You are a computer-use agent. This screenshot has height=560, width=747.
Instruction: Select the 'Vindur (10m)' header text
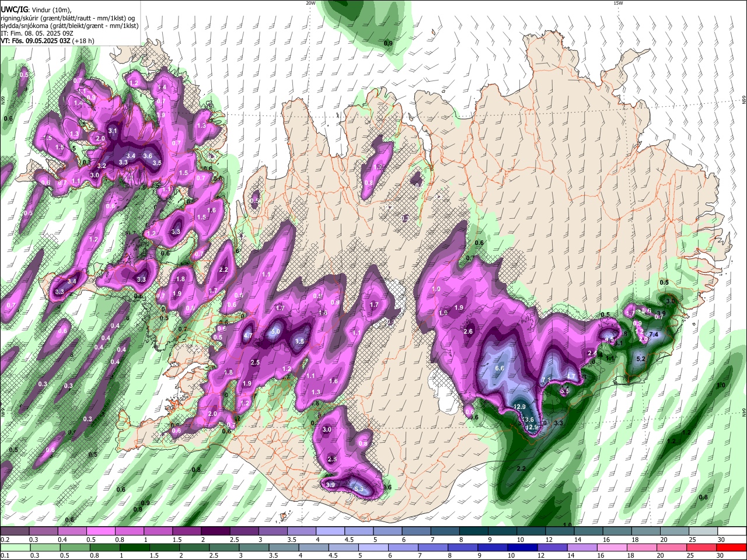tap(51, 10)
